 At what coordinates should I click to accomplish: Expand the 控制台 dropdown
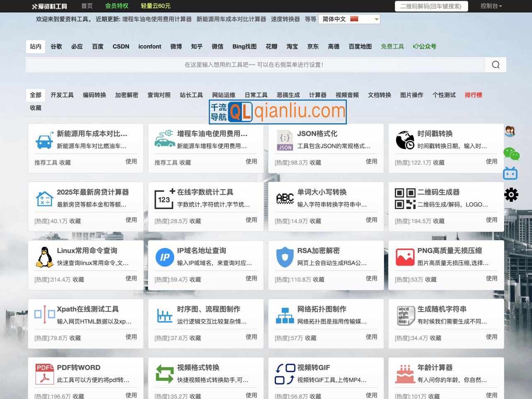pos(491,6)
